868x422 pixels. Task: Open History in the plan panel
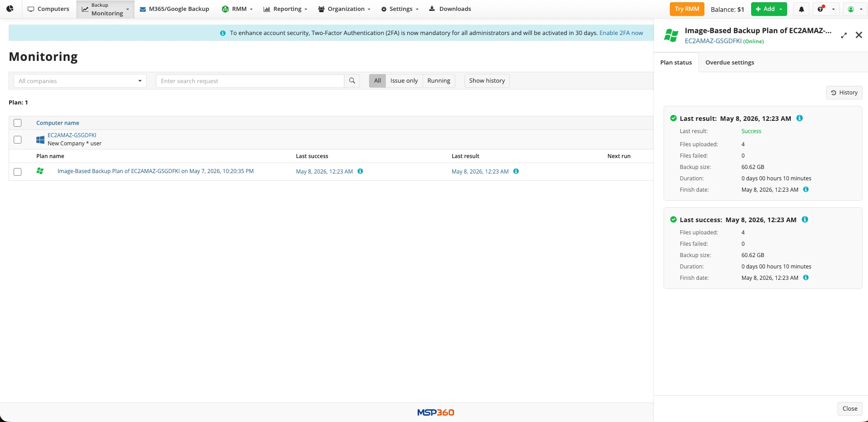[x=844, y=93]
